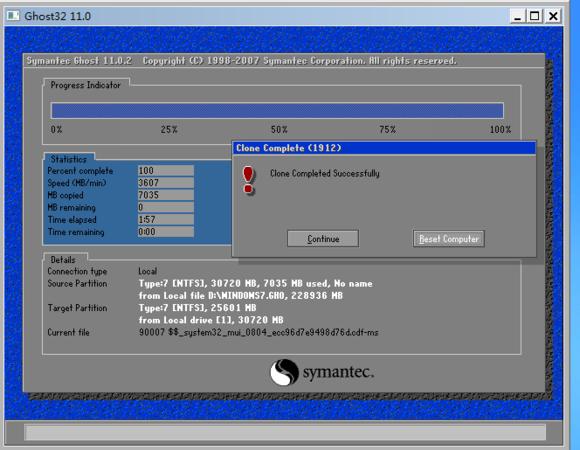
Task: Click the source file path D:\WINDOWS7.GHO line
Action: pos(240,295)
